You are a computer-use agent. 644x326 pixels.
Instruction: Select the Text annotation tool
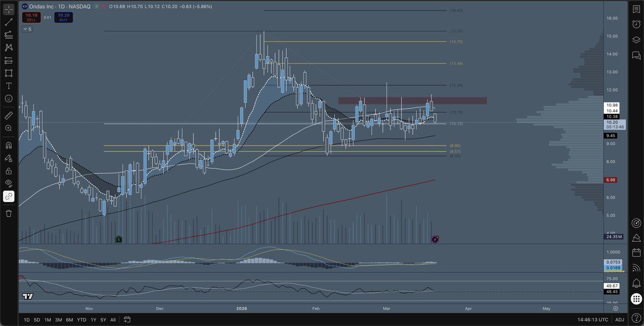pos(9,86)
